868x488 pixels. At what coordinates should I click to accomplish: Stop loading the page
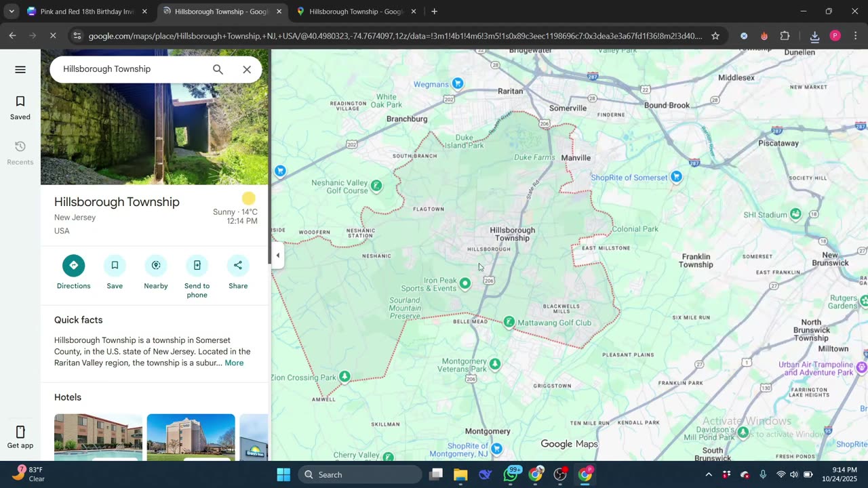tap(53, 36)
